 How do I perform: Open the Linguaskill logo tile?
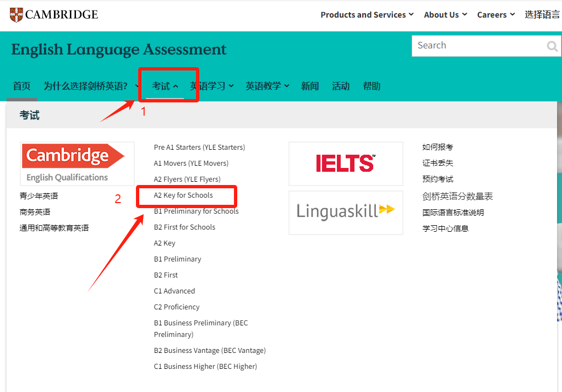[x=346, y=213]
